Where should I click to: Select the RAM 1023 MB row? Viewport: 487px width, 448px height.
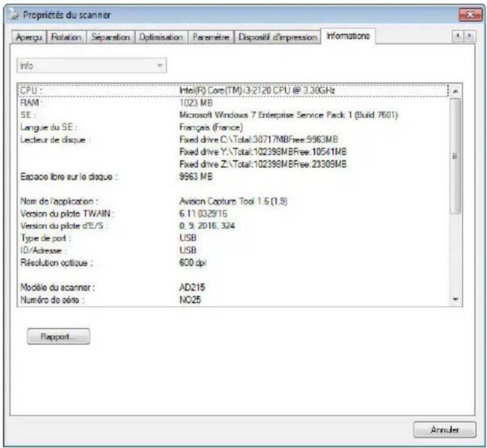[x=233, y=103]
